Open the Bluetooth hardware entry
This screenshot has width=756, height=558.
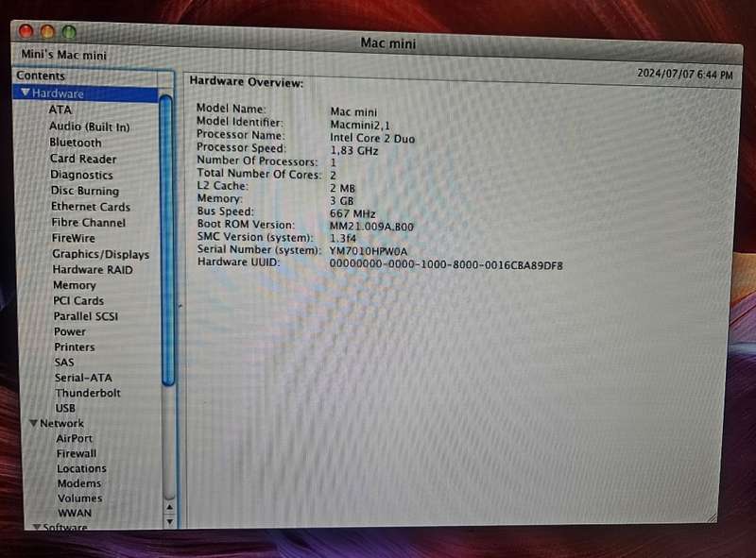(76, 143)
